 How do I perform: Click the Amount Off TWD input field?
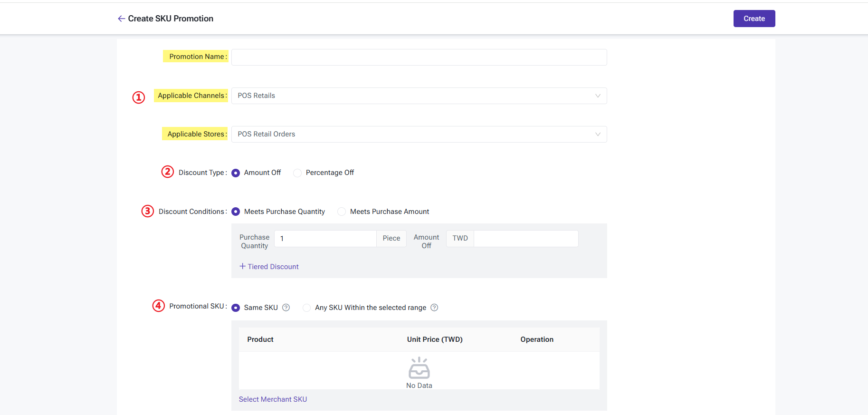(525, 239)
